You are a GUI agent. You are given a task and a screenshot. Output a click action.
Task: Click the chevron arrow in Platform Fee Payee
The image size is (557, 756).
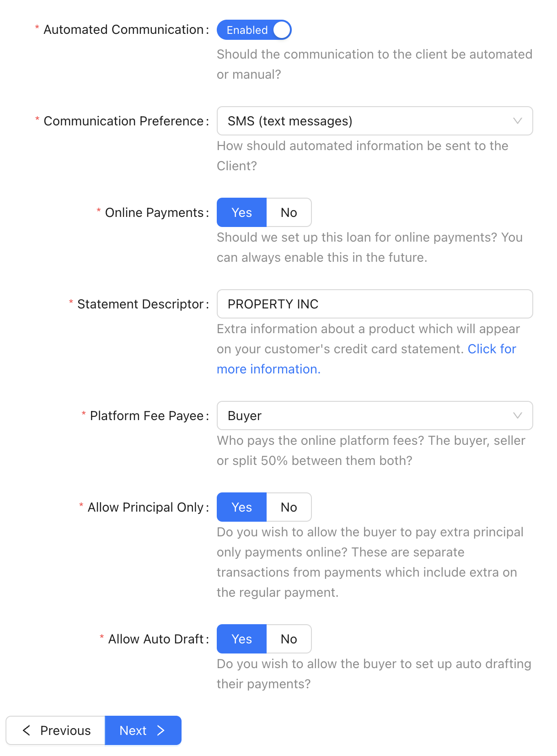tap(517, 416)
